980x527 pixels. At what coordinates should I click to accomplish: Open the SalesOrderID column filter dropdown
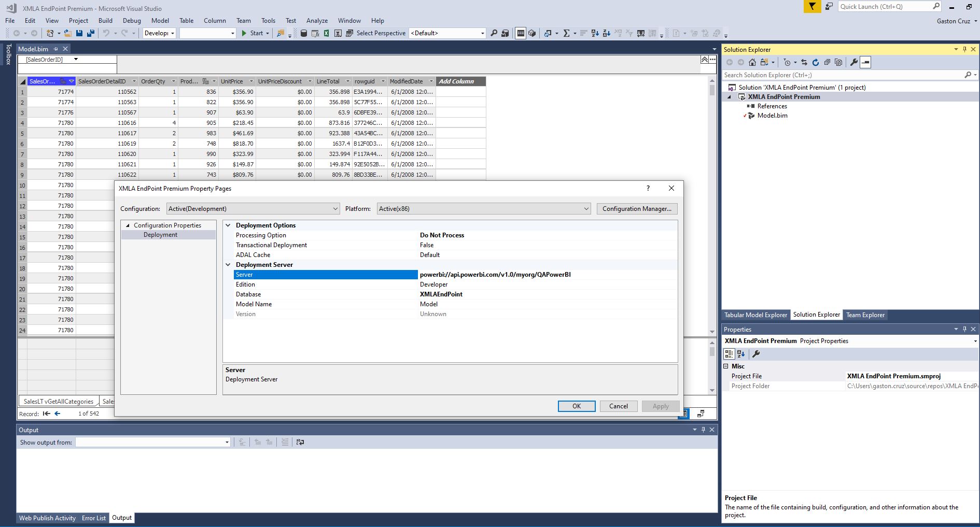click(72, 81)
